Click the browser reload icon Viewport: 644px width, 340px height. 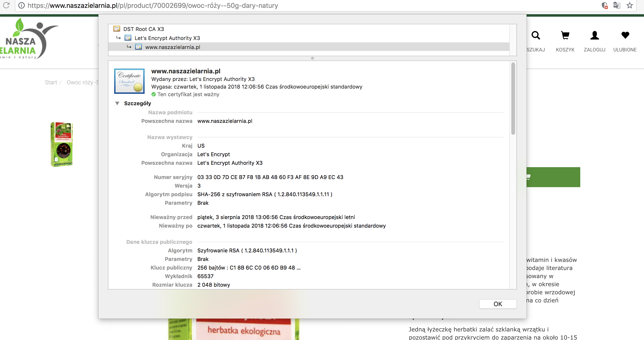(x=6, y=5)
